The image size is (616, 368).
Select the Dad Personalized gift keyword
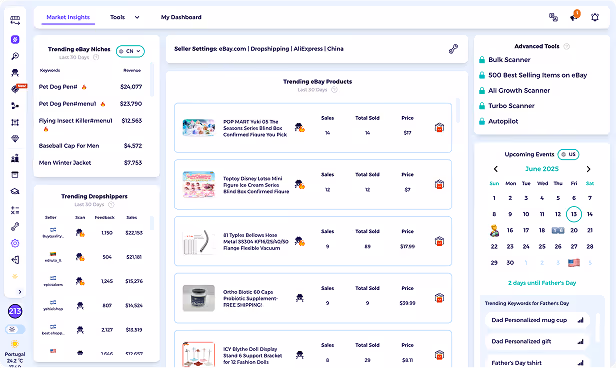click(537, 341)
